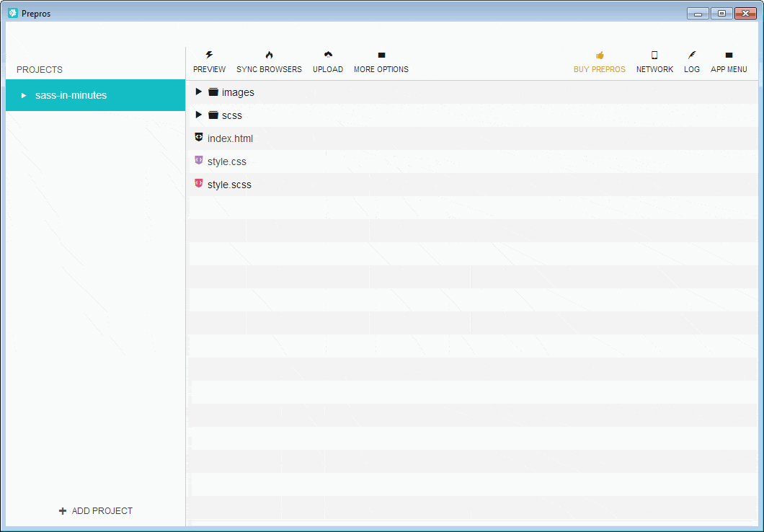Expand the sass-in-minutes project arrow
This screenshot has height=532, width=764.
coord(23,95)
